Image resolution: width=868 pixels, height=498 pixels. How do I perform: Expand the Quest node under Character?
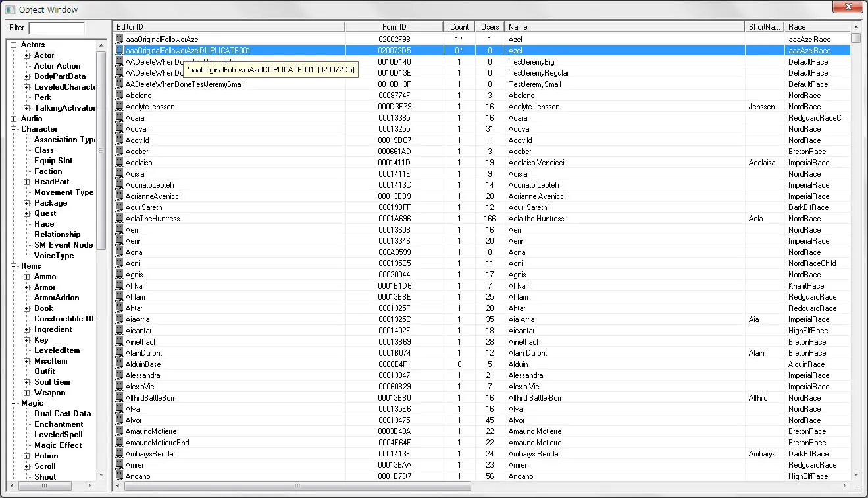27,213
